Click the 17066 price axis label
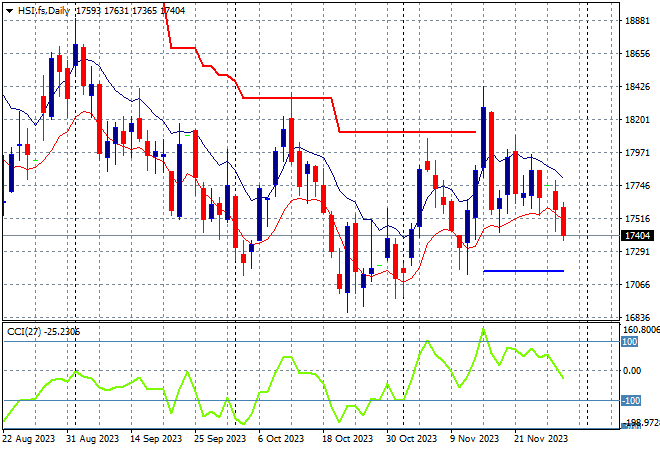660x450 pixels. click(x=637, y=285)
